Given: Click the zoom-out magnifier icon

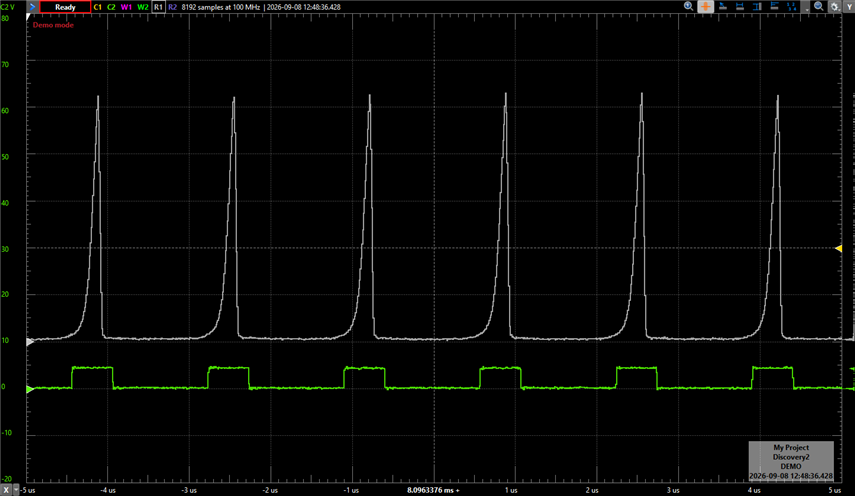Looking at the screenshot, I should tap(818, 7).
